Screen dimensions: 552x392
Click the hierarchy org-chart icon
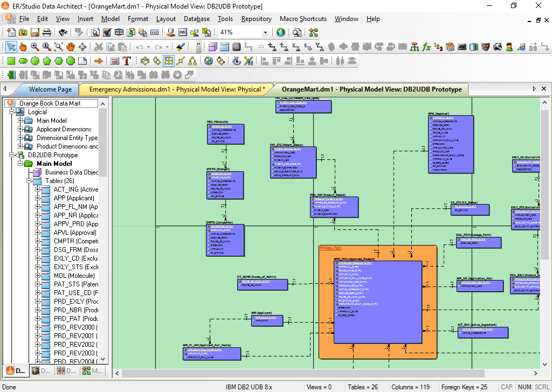pyautogui.click(x=415, y=47)
